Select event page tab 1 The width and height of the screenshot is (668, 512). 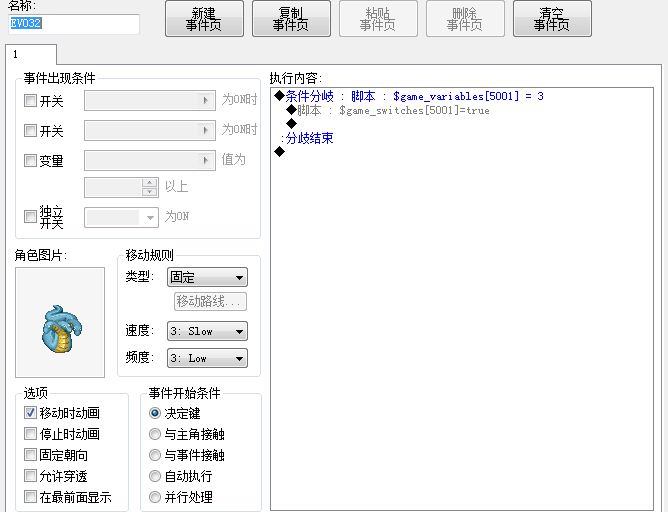pos(31,55)
